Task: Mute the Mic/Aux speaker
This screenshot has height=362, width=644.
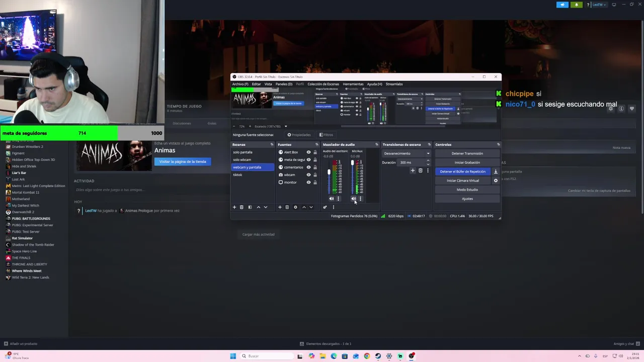Action: click(354, 199)
